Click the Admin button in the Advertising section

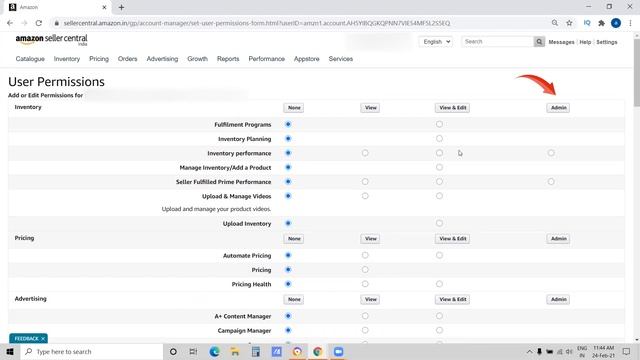point(558,299)
